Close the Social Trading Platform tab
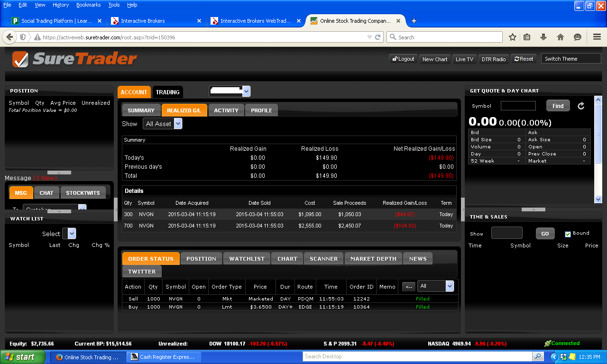 [x=100, y=21]
